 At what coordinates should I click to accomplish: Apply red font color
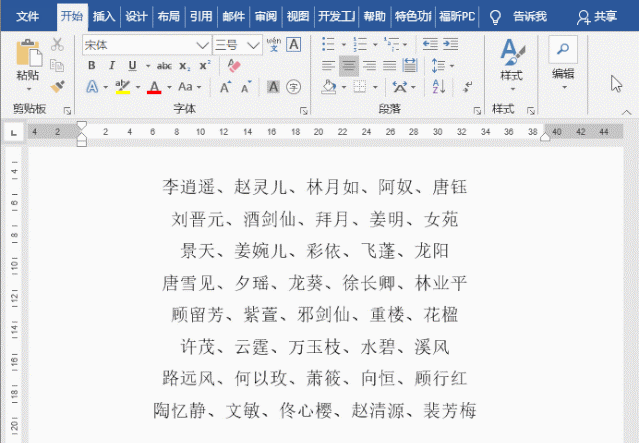click(154, 87)
